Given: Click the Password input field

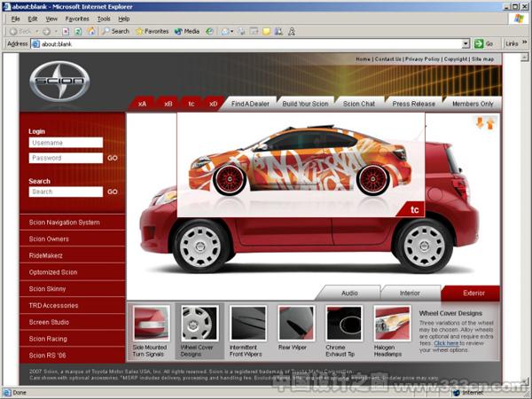Looking at the screenshot, I should (66, 158).
